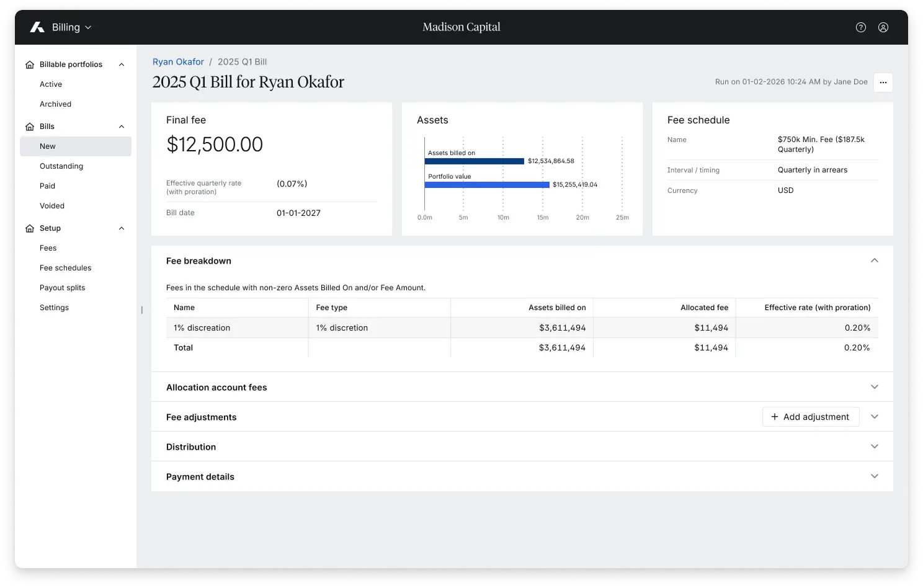Viewport: 923px width, 588px height.
Task: Open billing Settings page
Action: (x=76, y=308)
